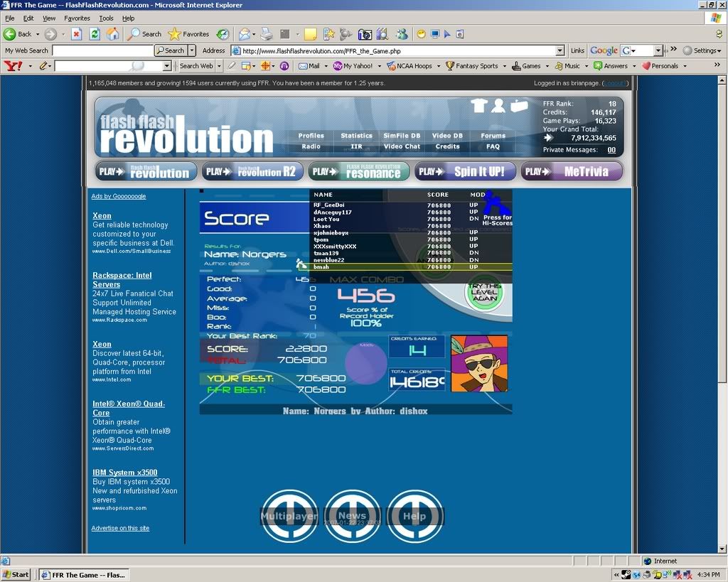Screen dimensions: 728x582
Task: Click the Refresh page icon
Action: click(95, 34)
